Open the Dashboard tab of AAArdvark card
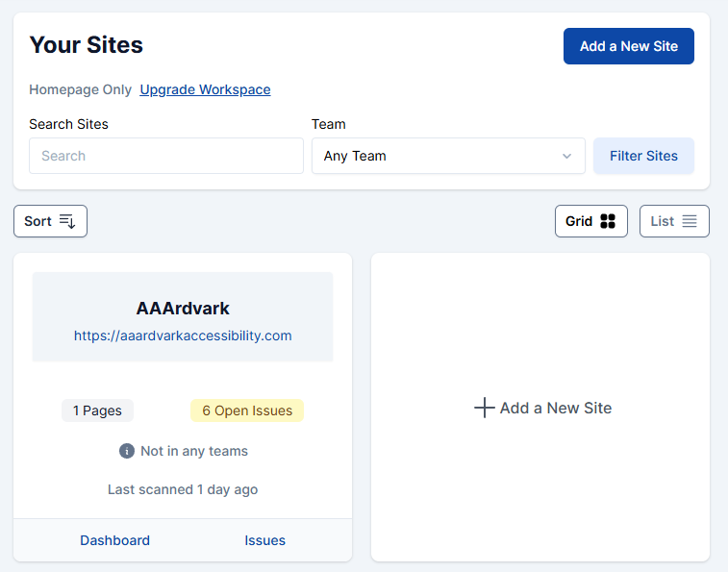This screenshot has height=572, width=728. coord(114,540)
